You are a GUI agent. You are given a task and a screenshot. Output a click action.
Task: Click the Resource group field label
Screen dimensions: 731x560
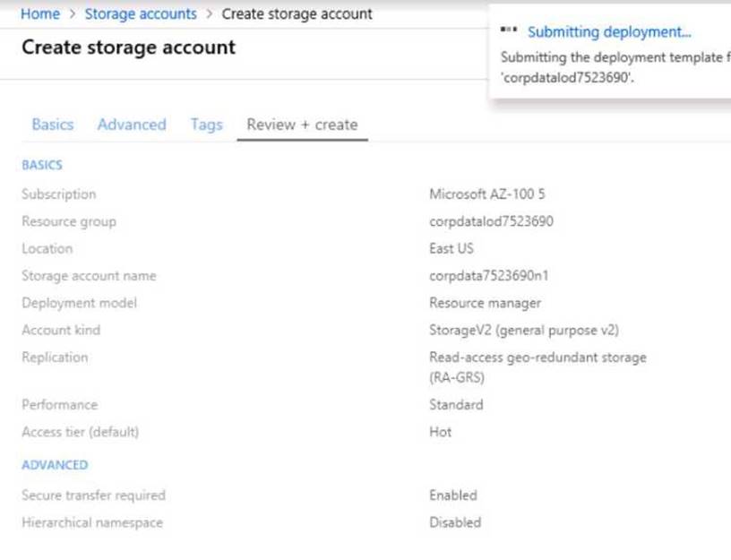pos(69,221)
